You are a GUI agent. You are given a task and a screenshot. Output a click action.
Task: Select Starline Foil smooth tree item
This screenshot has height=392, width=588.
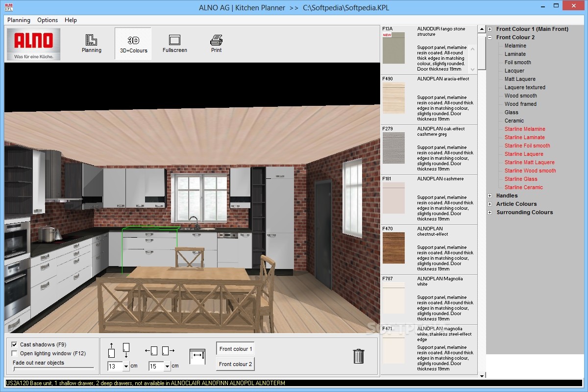[x=527, y=146]
